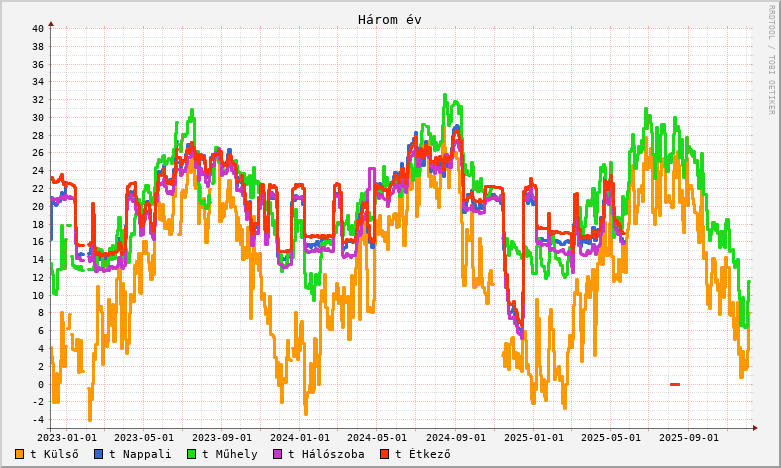
Task: Click the 2023-09-01 date label
Action: point(221,437)
